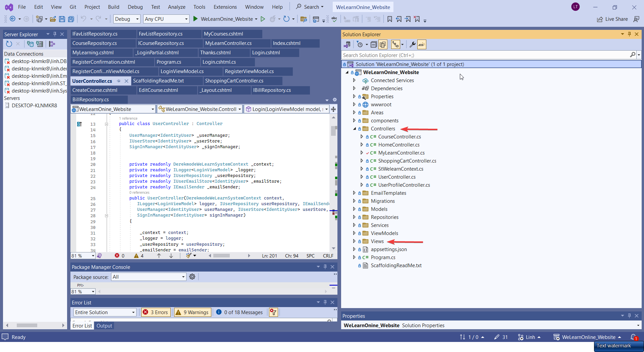Toggle the 3 Errors filter
Screen dimensions: 644x352
pos(156,312)
